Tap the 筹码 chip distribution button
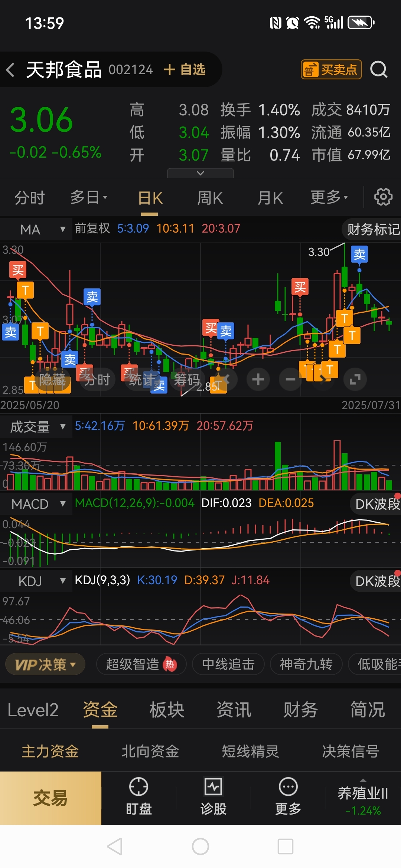 click(x=187, y=379)
